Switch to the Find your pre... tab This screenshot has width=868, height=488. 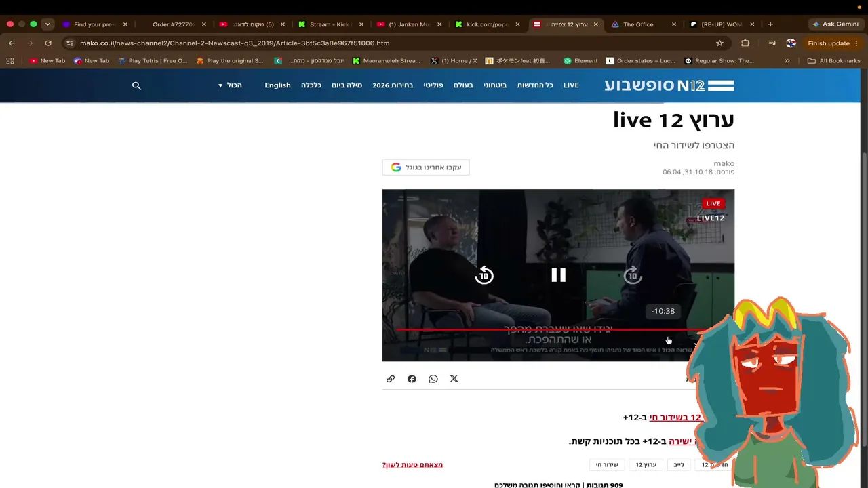coord(94,24)
